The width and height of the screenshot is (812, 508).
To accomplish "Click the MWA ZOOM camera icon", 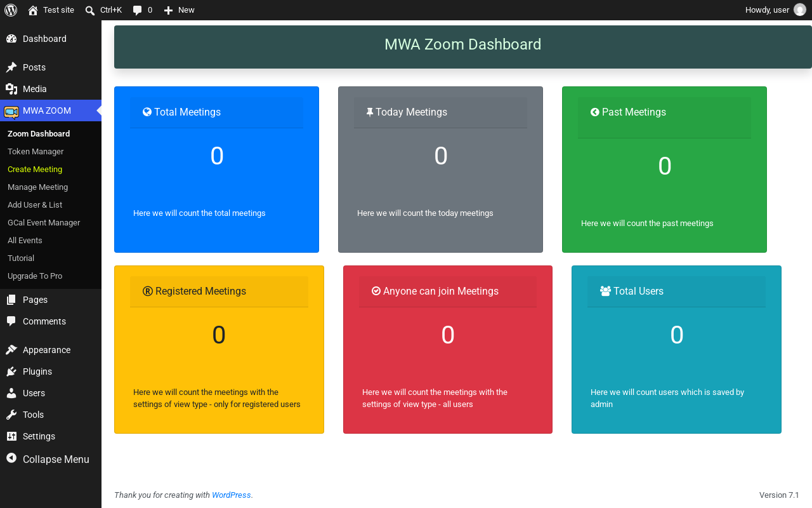I will coord(11,112).
